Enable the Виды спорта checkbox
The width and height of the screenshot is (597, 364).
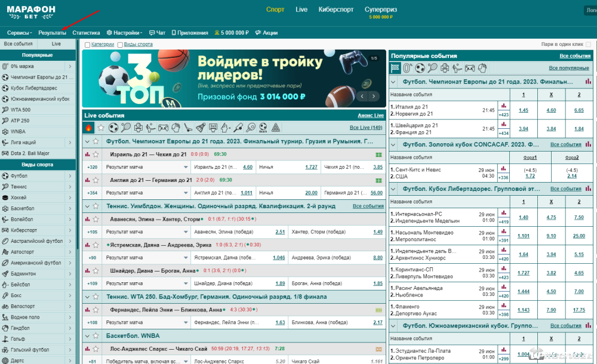click(x=121, y=45)
